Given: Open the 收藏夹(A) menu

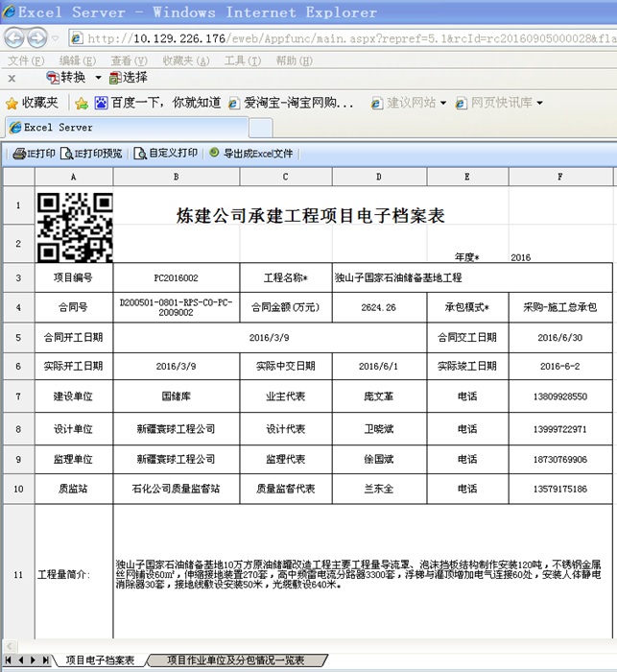Looking at the screenshot, I should click(x=186, y=60).
